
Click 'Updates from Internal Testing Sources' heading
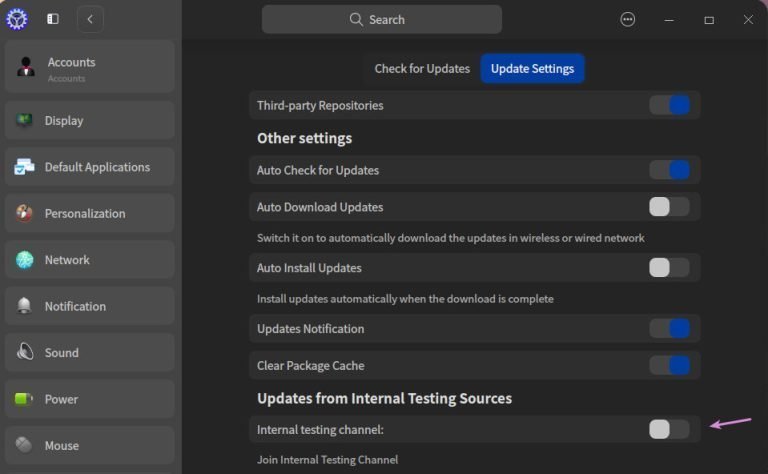[384, 398]
